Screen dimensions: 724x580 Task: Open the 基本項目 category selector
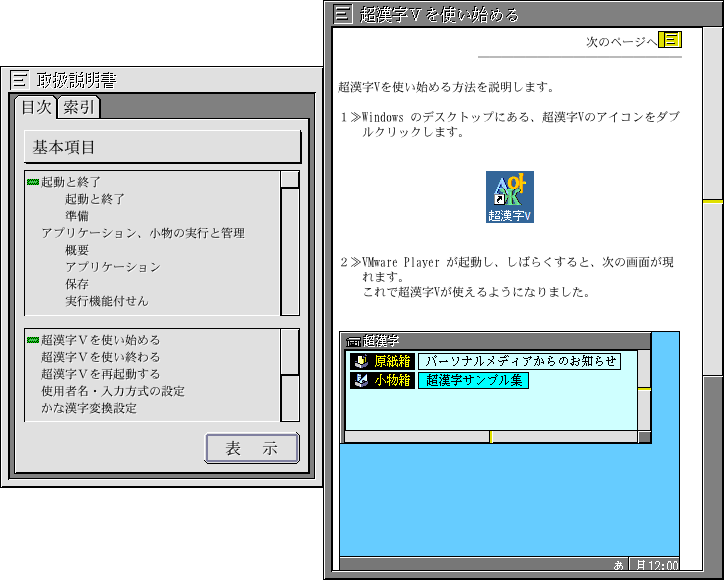(162, 147)
